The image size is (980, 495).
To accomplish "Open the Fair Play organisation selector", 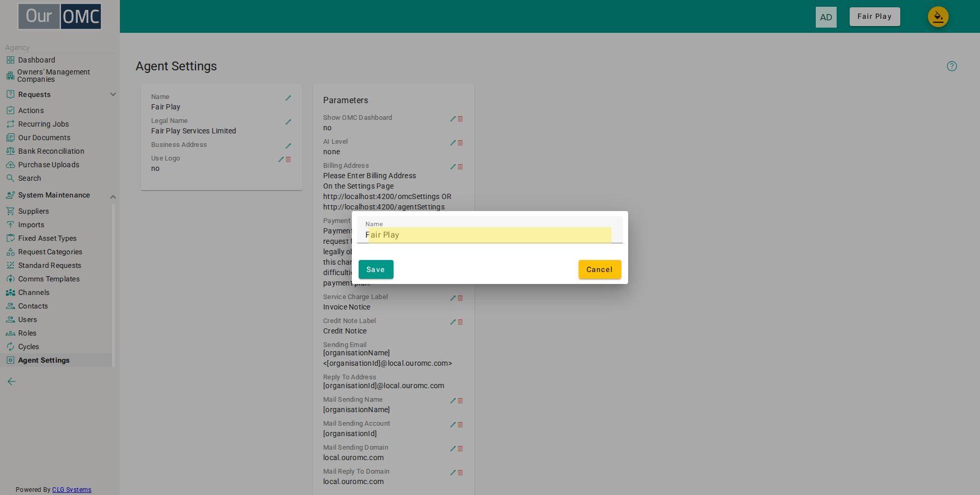I will point(875,17).
